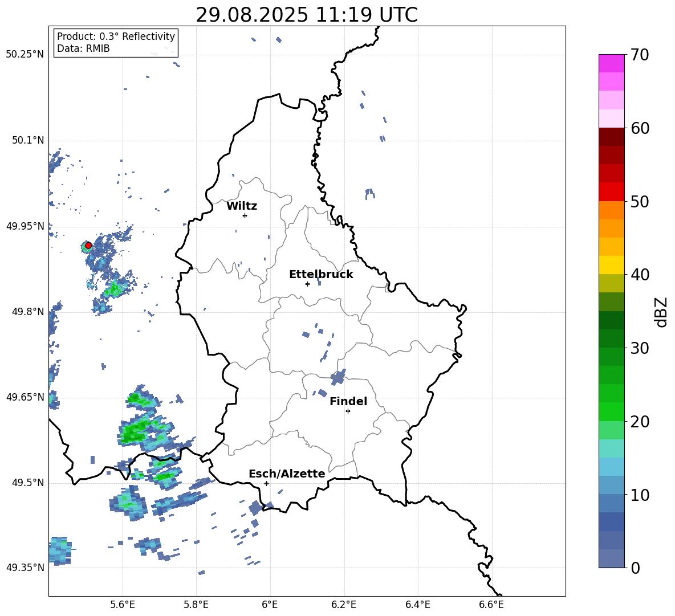Click the 6.4°E longitude label
675x616 pixels.
418,605
